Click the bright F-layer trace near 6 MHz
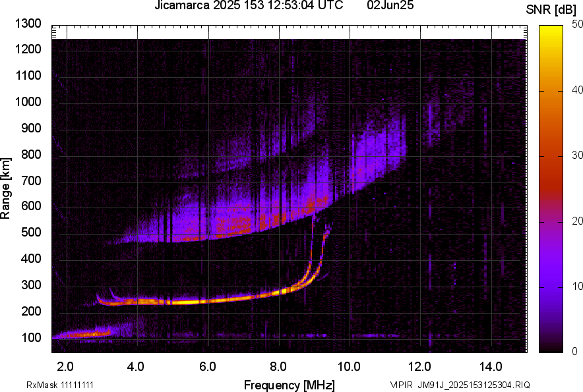Viewport: 583px width, 392px height. [208, 300]
